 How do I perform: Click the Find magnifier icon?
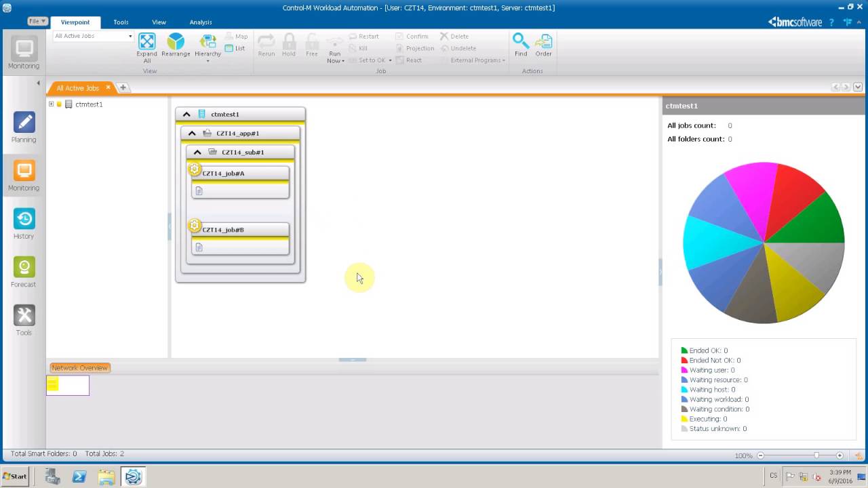click(x=521, y=41)
